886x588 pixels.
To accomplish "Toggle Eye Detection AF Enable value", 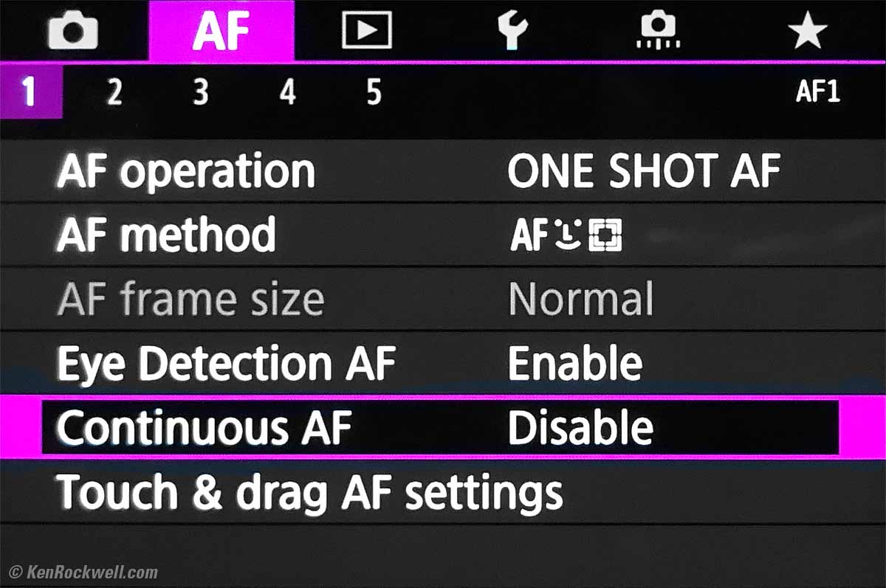I will (574, 364).
